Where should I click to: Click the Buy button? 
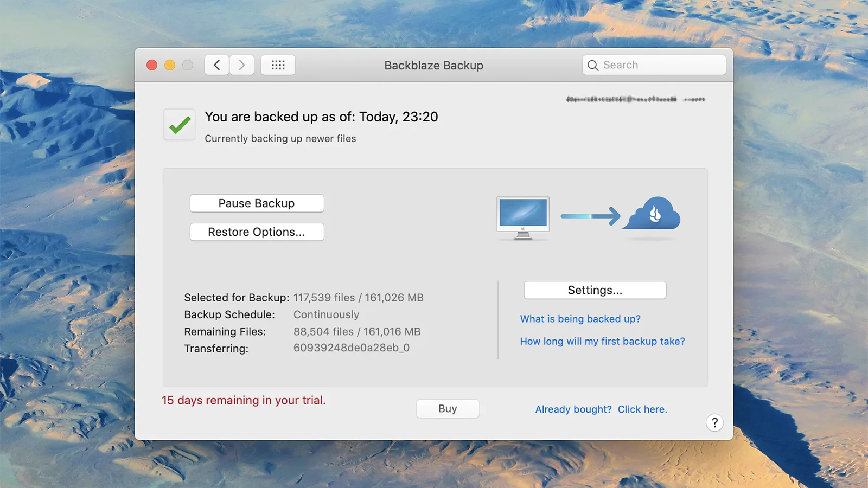coord(448,409)
